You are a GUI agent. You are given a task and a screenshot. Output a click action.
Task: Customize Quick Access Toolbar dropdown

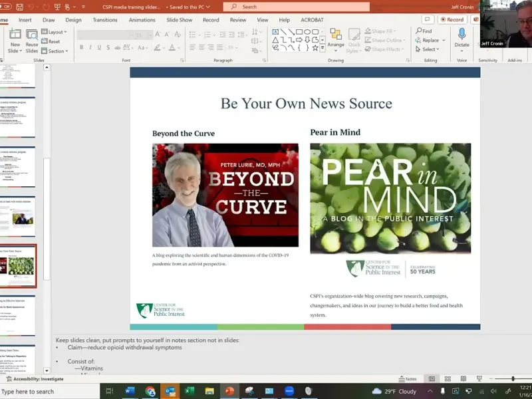[x=84, y=7]
